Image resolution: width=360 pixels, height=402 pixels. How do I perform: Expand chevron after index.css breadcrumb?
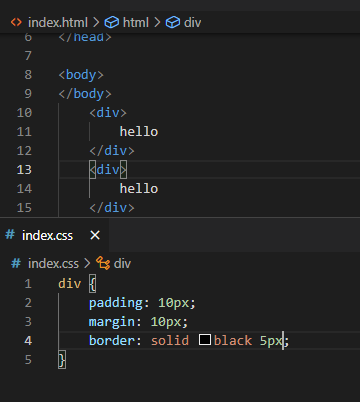[87, 263]
